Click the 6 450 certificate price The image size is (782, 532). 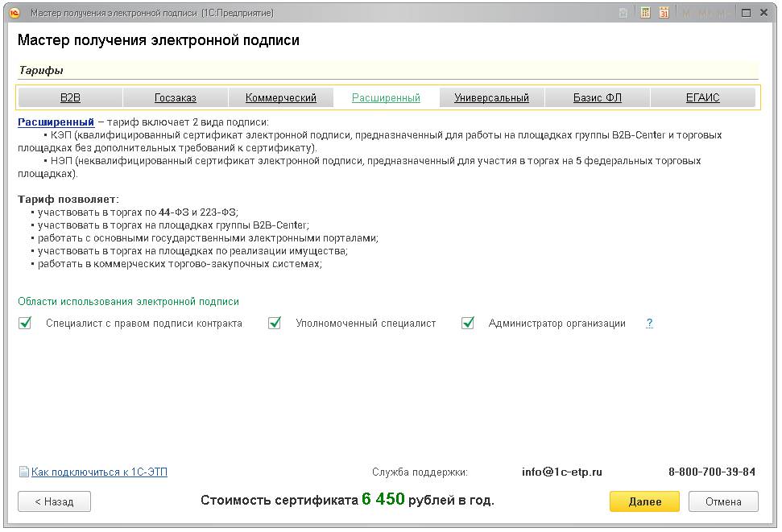pos(383,499)
